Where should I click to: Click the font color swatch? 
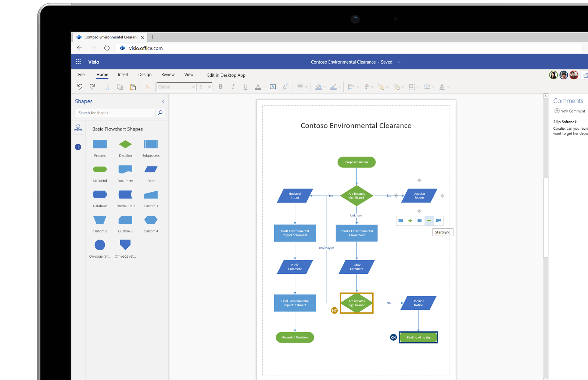(x=258, y=87)
